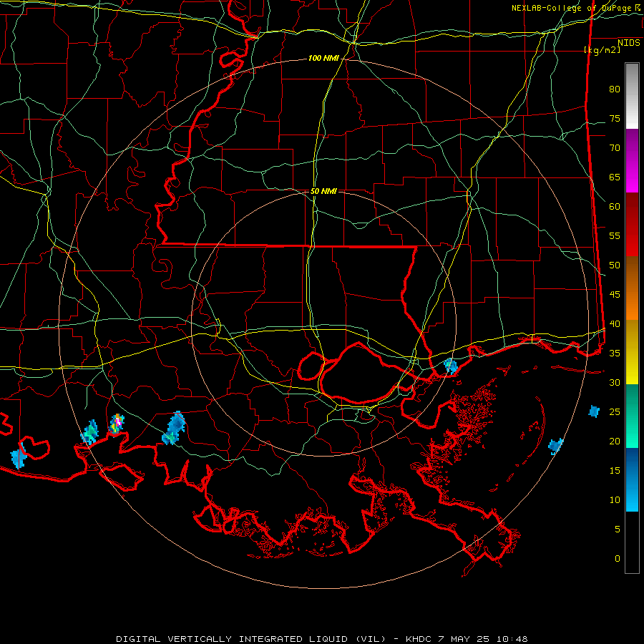Viewport: 644px width, 644px height.
Task: Click the 10 value on the color scale
Action: pos(615,500)
